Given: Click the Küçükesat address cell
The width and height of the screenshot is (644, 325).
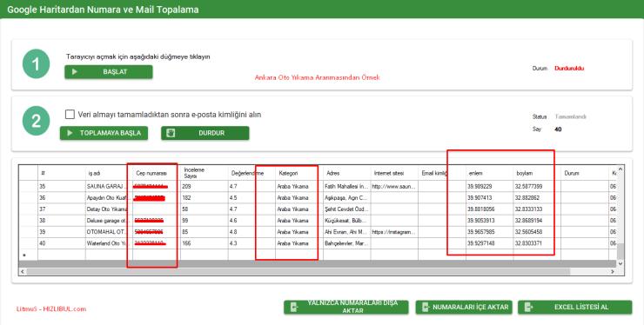Looking at the screenshot, I should click(346, 221).
